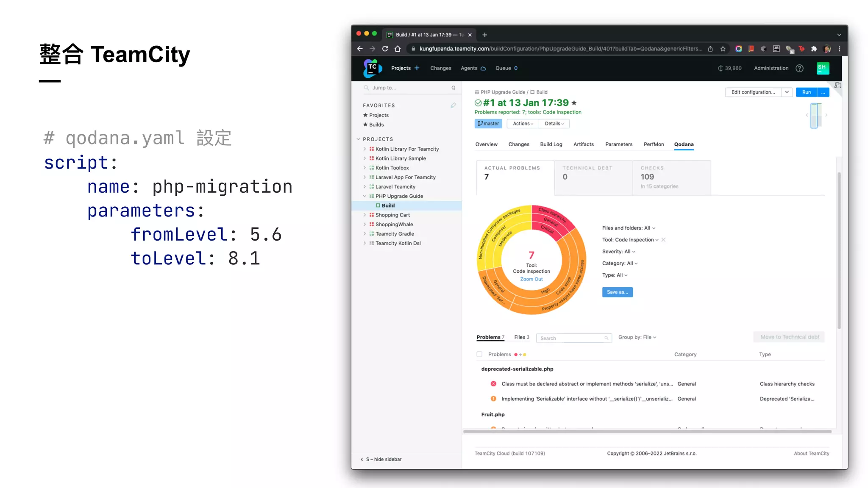Toggle the favorite star beside build title
Screen dimensions: 868x488
pyautogui.click(x=574, y=103)
